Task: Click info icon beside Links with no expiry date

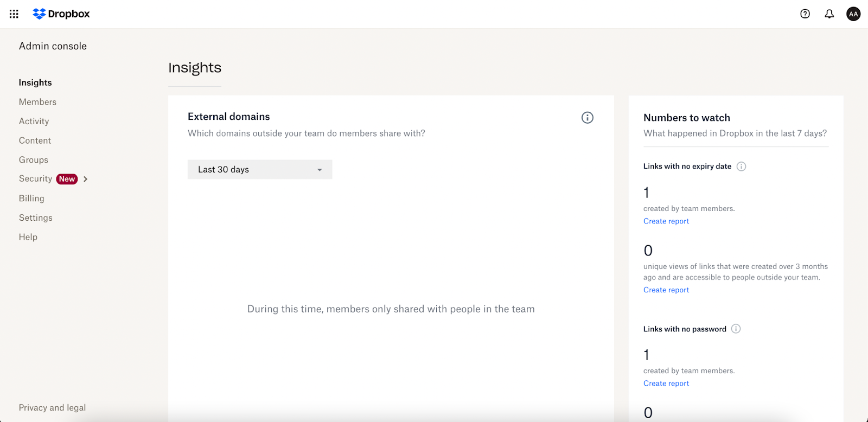Action: tap(742, 167)
